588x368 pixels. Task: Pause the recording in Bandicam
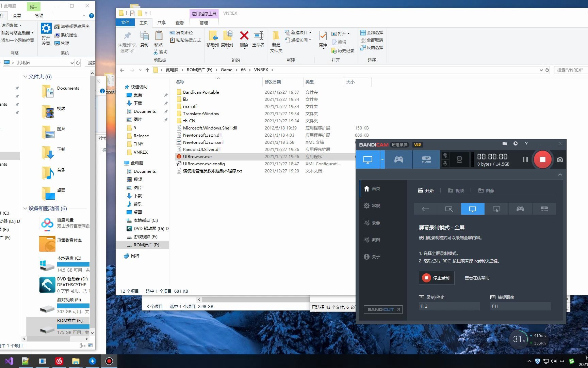[x=525, y=159]
